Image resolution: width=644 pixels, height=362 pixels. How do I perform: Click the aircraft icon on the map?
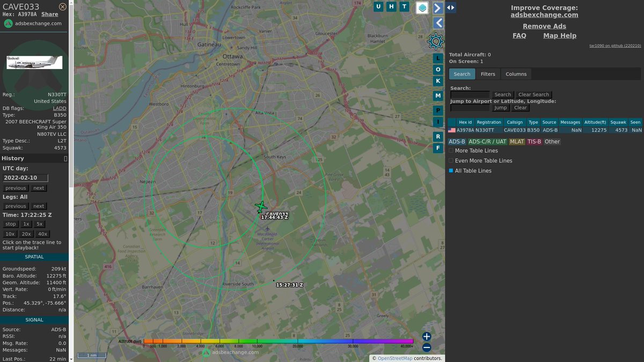pos(261,206)
